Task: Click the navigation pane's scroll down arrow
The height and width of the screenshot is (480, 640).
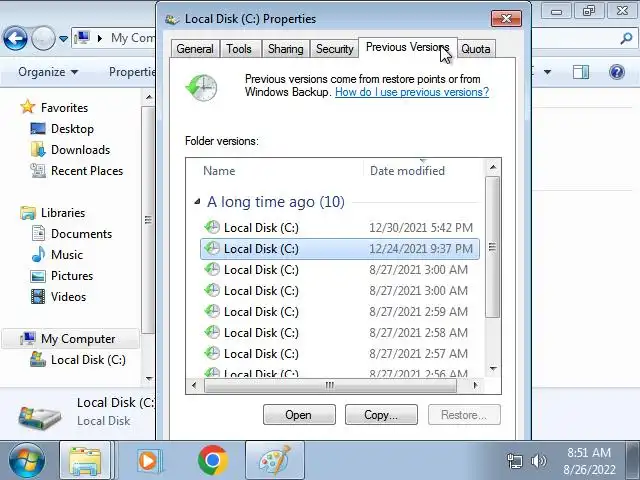Action: pos(149,379)
